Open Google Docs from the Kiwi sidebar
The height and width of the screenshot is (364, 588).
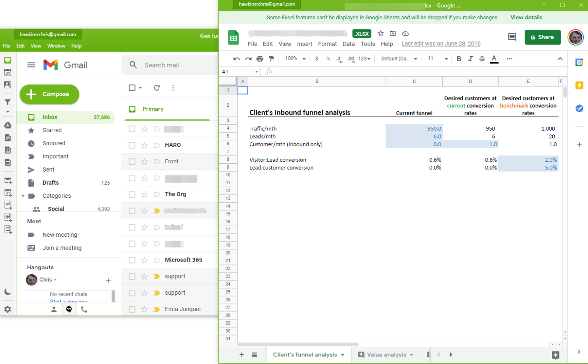[x=8, y=138]
